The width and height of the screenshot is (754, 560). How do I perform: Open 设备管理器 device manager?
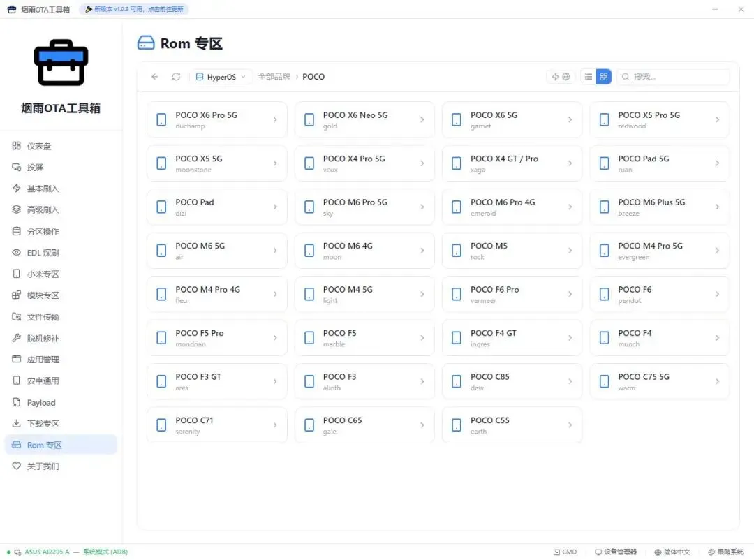(x=616, y=552)
